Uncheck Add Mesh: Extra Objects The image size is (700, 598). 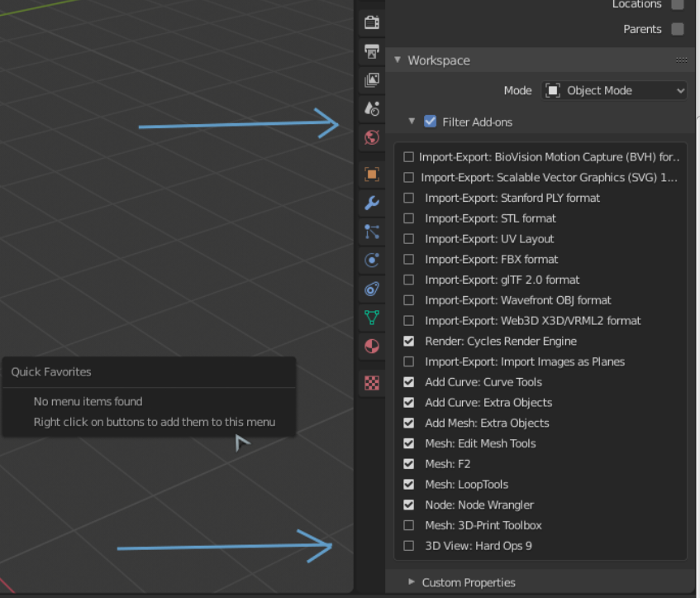point(408,423)
